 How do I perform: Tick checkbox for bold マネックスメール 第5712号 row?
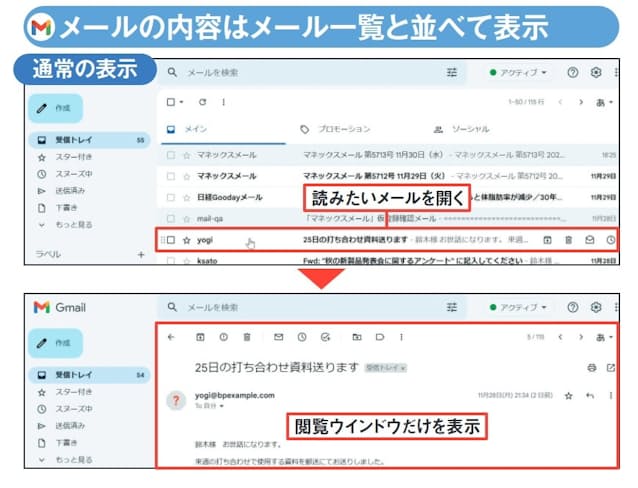point(171,176)
